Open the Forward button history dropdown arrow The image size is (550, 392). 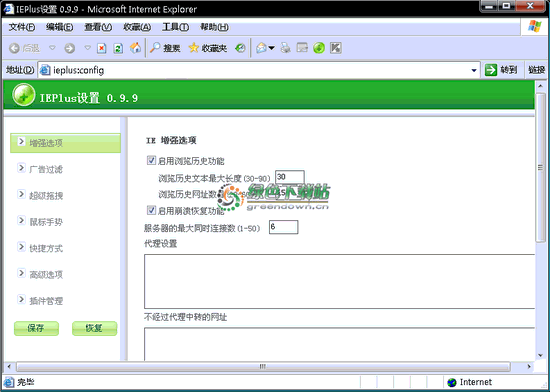tap(88, 48)
